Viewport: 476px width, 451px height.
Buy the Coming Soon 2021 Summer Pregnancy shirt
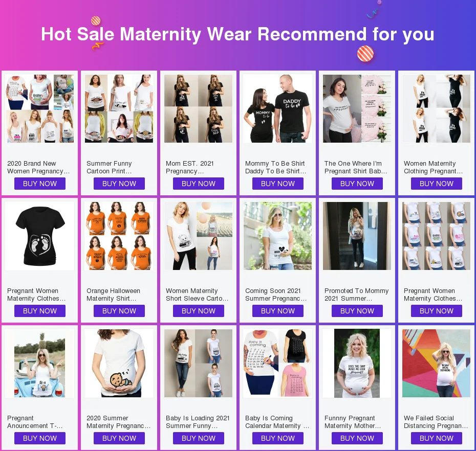pos(278,311)
